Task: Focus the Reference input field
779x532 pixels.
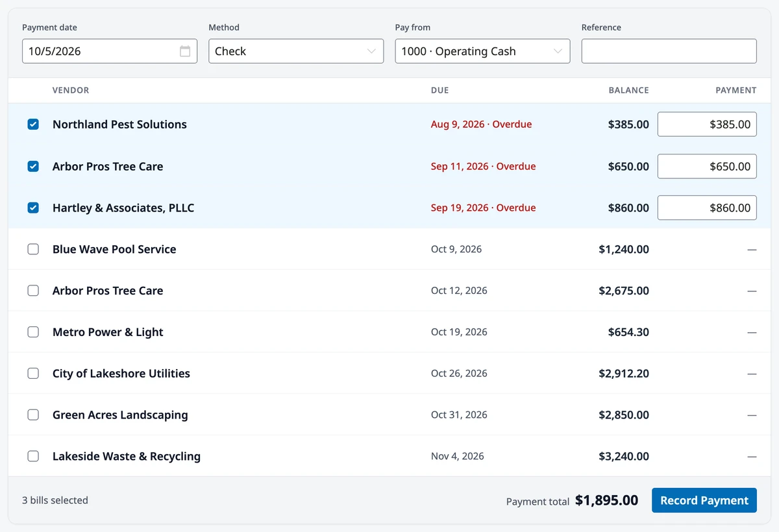Action: pos(669,51)
